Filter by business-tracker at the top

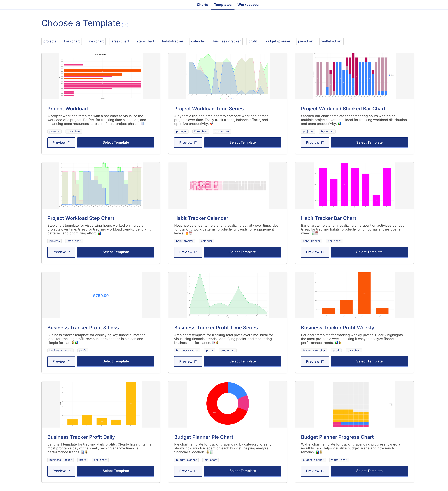pos(227,41)
